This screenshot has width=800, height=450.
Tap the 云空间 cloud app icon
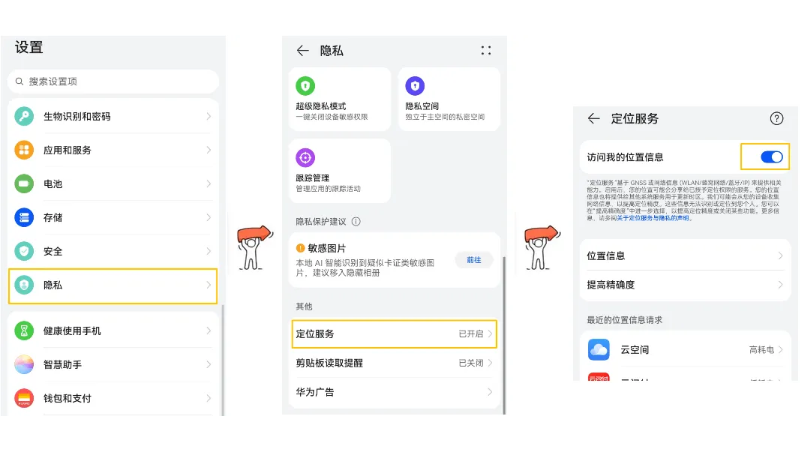pos(598,349)
